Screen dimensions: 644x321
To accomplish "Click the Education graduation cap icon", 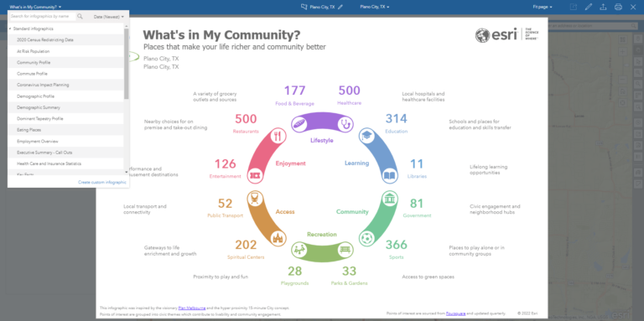I will (x=366, y=136).
